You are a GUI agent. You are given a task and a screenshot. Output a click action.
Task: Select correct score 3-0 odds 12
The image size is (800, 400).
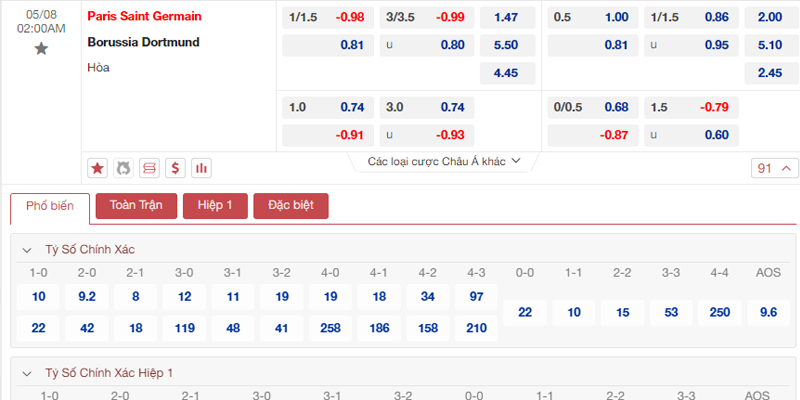pyautogui.click(x=184, y=297)
